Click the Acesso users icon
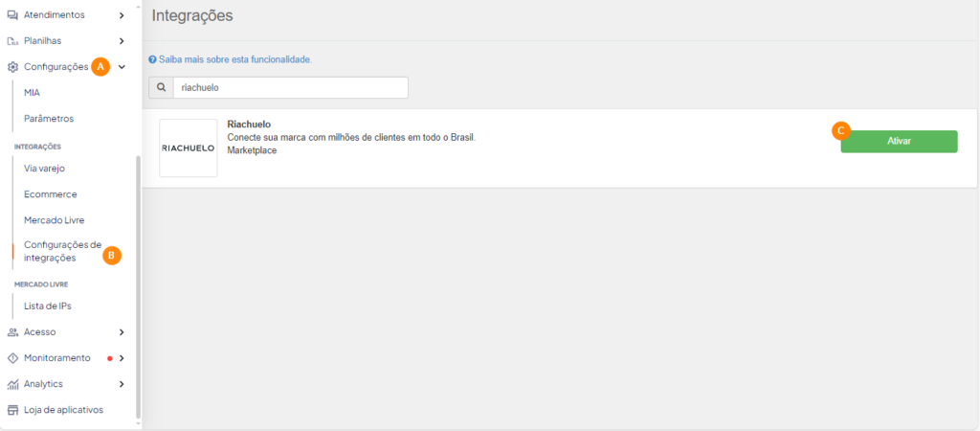This screenshot has height=431, width=980. pyautogui.click(x=11, y=332)
